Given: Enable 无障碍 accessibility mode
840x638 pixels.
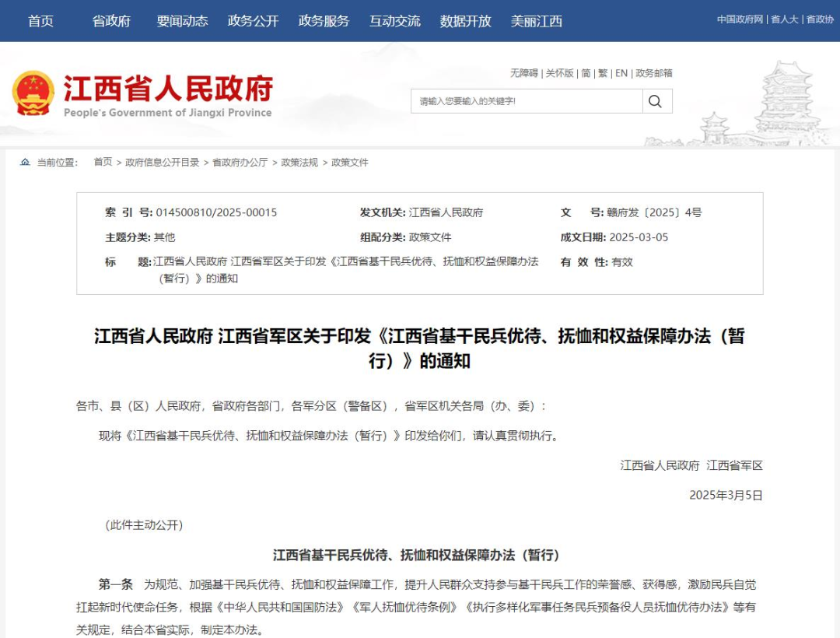Looking at the screenshot, I should (524, 73).
